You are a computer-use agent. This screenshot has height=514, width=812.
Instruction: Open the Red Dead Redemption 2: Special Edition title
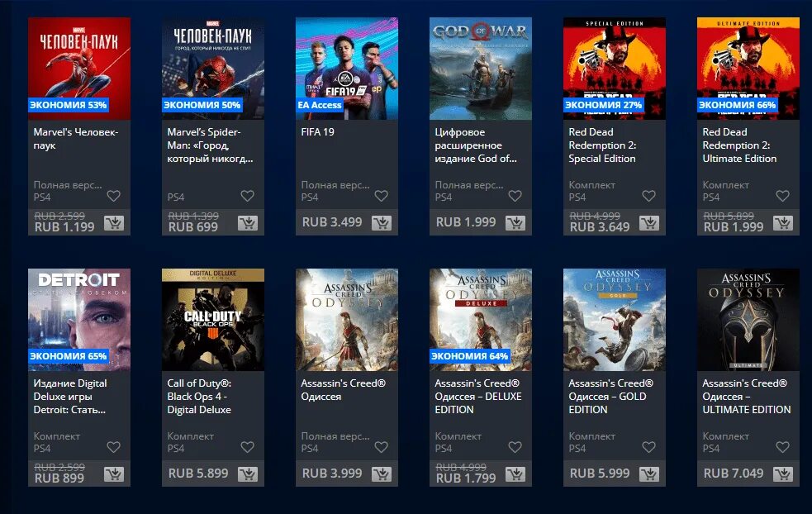click(602, 145)
